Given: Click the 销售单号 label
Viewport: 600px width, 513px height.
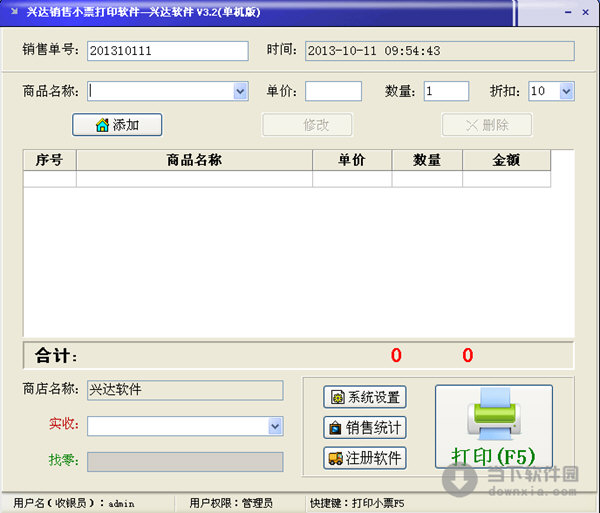Looking at the screenshot, I should pos(51,49).
